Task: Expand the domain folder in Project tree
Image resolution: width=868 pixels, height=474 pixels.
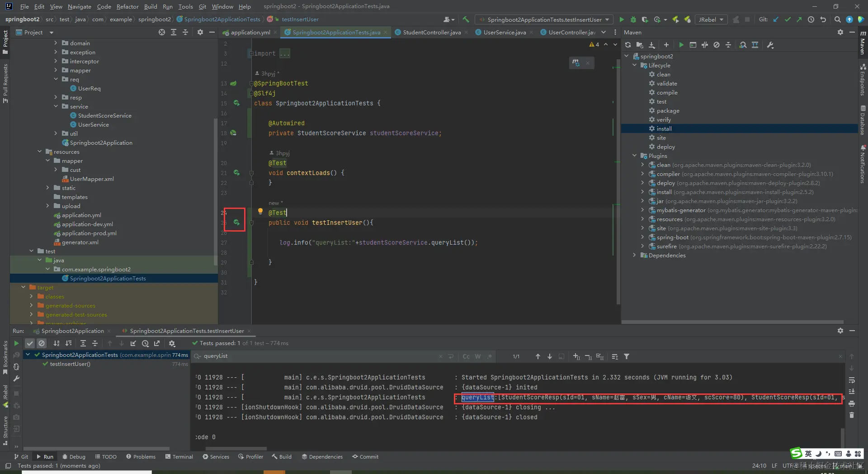Action: pos(56,43)
